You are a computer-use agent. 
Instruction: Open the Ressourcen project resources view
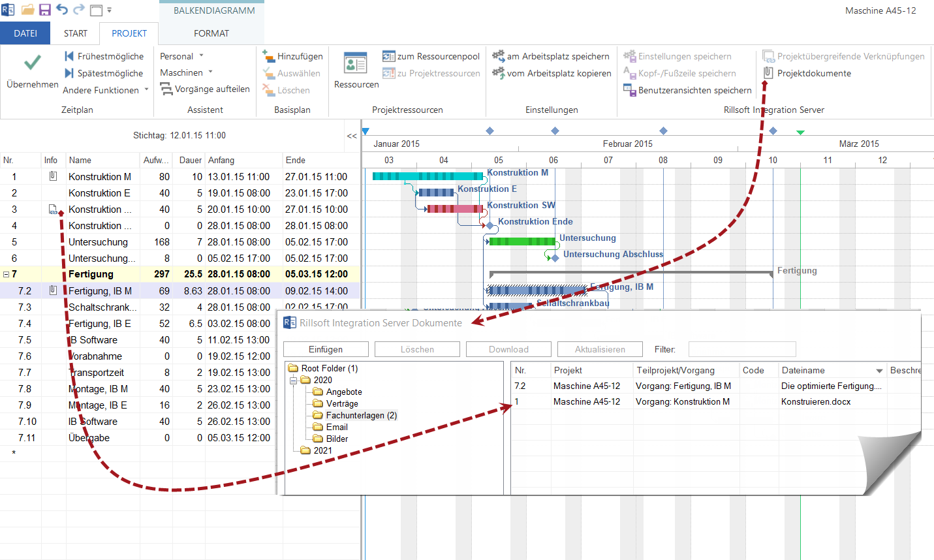pyautogui.click(x=356, y=70)
